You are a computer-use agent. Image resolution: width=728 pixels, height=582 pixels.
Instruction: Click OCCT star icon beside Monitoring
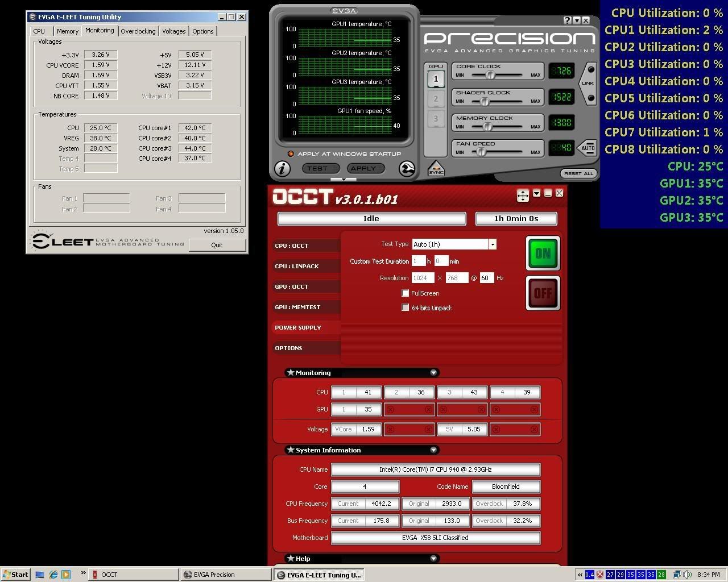tap(291, 372)
